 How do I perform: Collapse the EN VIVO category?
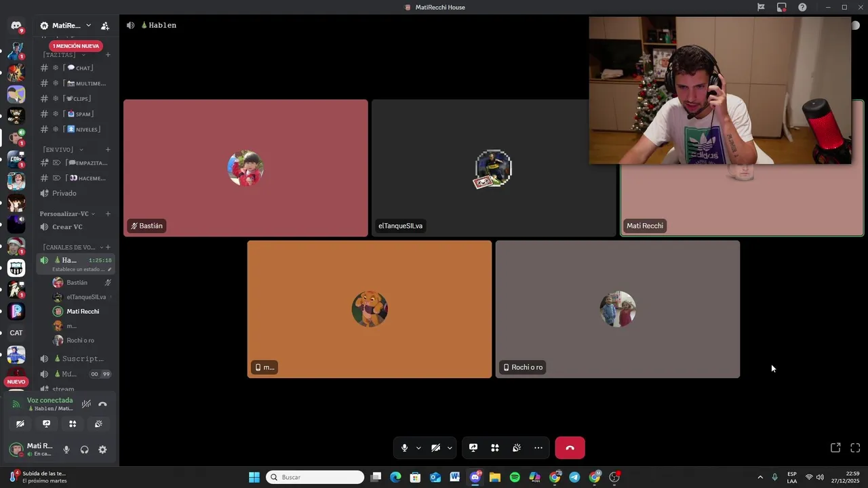pos(63,150)
